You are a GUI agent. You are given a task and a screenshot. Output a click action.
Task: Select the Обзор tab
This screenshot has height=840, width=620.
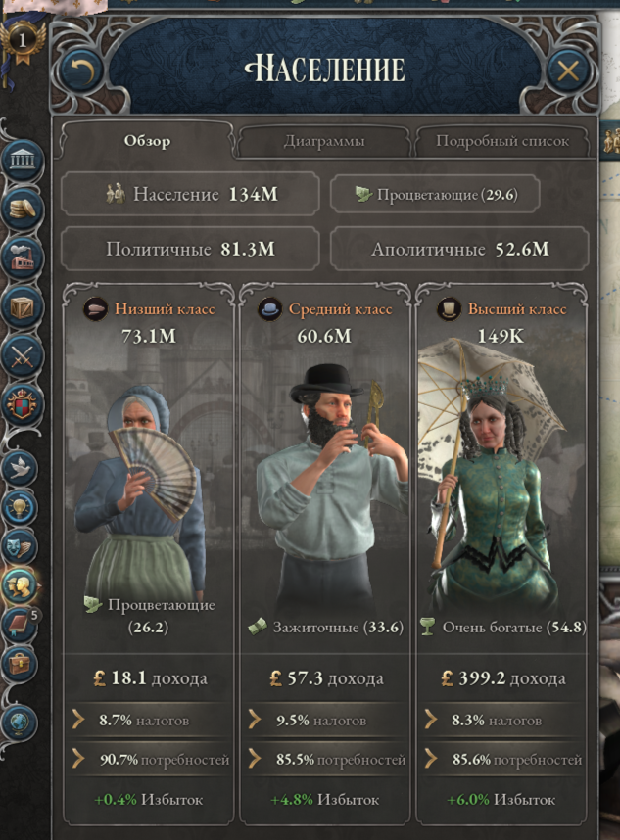(x=147, y=141)
